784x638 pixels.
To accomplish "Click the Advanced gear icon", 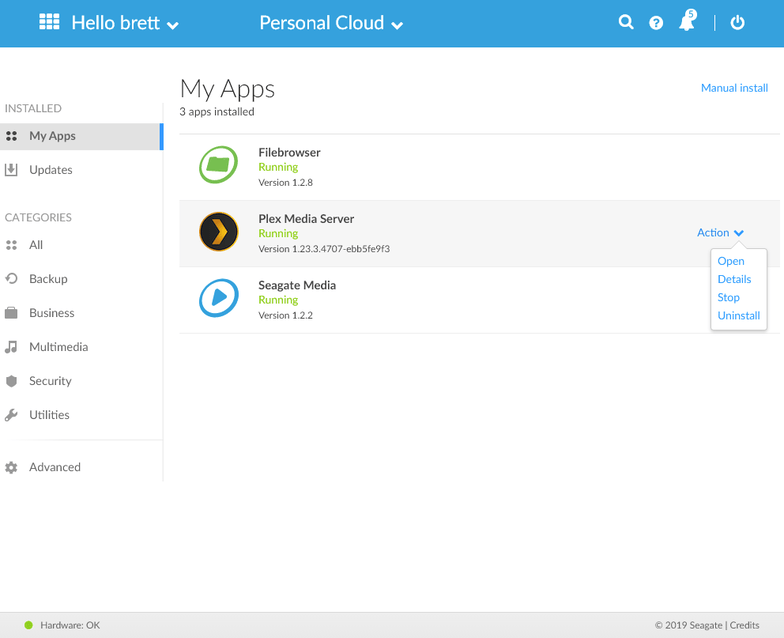I will point(11,467).
